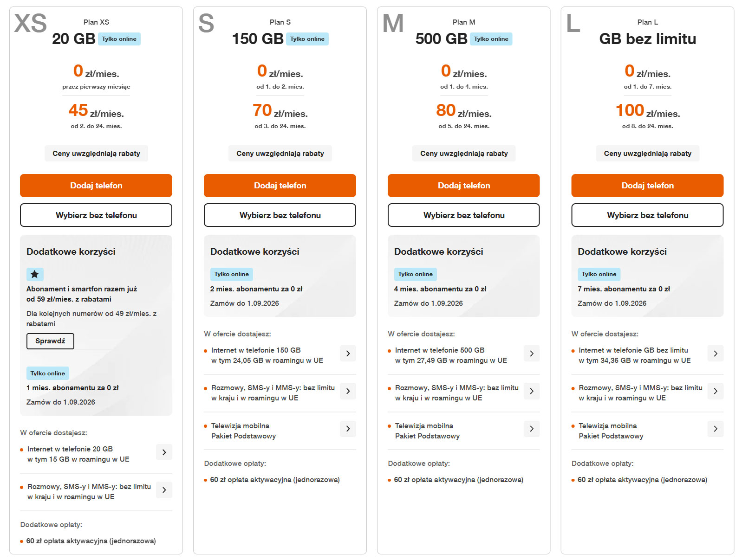The width and height of the screenshot is (742, 560).
Task: Select Dodaj telefon for Plan S
Action: [280, 186]
